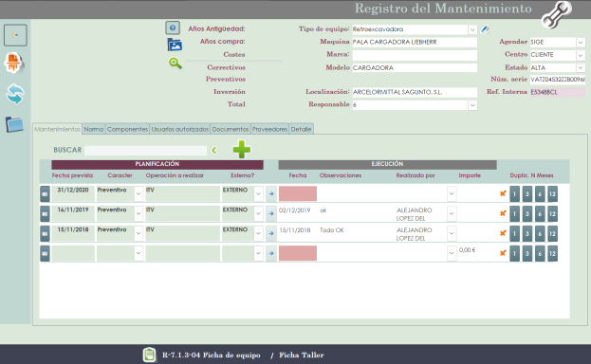The height and width of the screenshot is (364, 591).
Task: Open the Estado ALTA dropdown
Action: coord(581,68)
